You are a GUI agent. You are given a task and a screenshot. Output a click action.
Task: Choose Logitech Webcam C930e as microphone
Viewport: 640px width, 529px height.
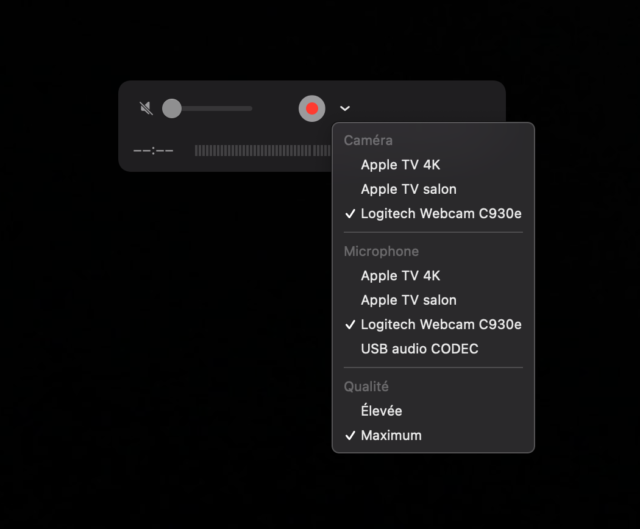tap(433, 325)
